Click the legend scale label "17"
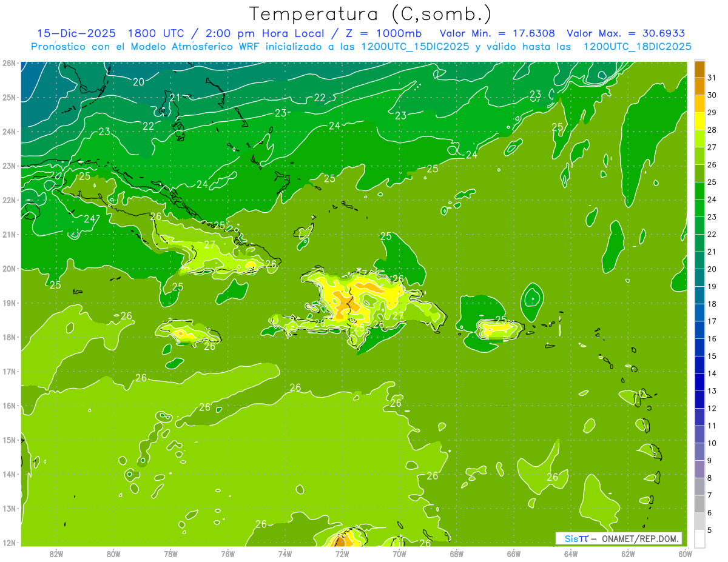 point(712,321)
